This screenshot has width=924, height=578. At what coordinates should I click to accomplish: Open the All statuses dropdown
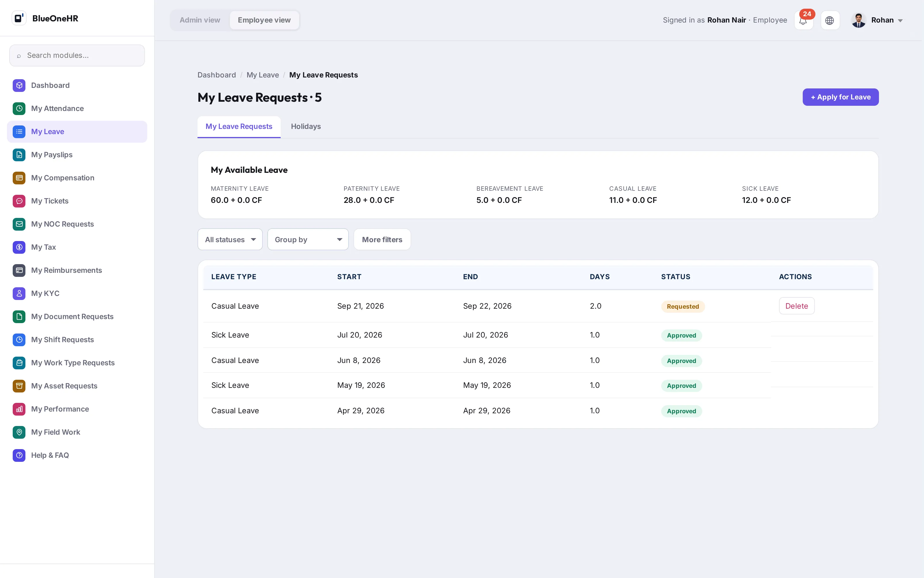pos(230,240)
